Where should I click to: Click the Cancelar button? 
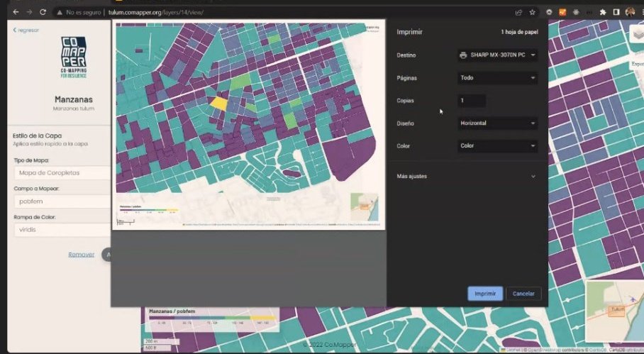(x=523, y=294)
